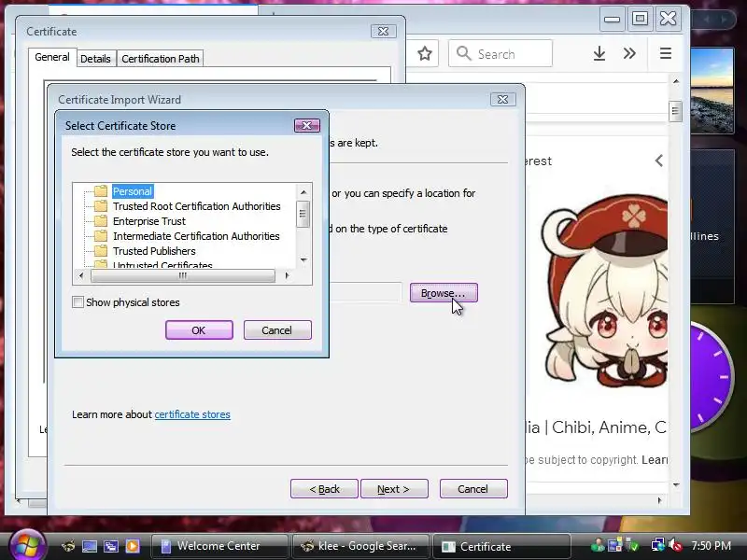Cancel the Select Certificate Store dialog
The height and width of the screenshot is (560, 747).
coord(277,330)
